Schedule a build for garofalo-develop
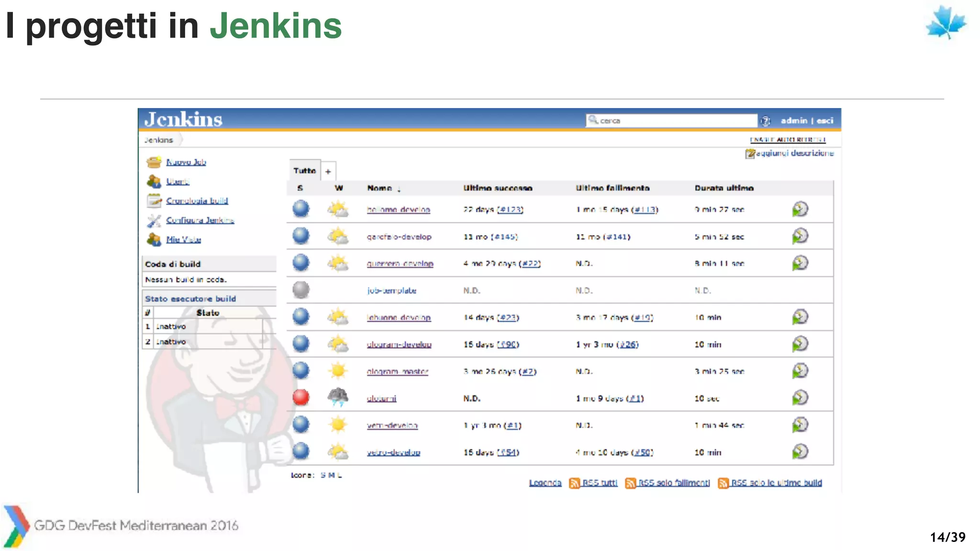980x551 pixels. click(x=800, y=236)
